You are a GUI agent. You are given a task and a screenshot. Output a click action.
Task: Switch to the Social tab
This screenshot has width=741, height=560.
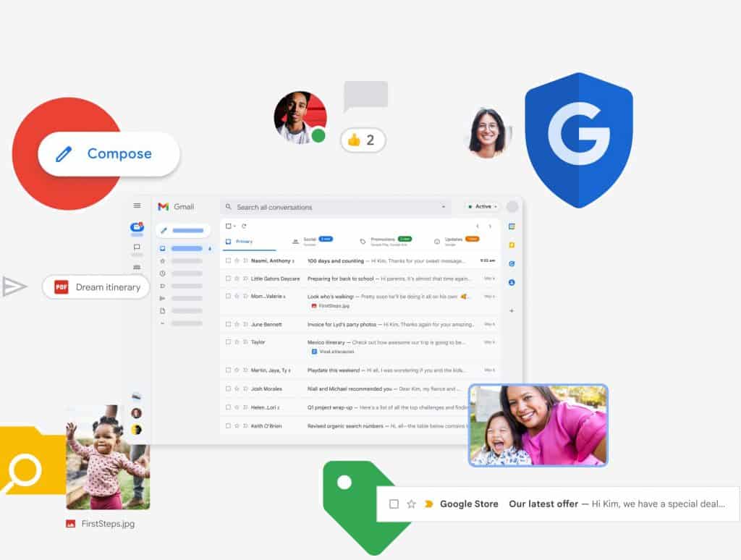tap(313, 242)
